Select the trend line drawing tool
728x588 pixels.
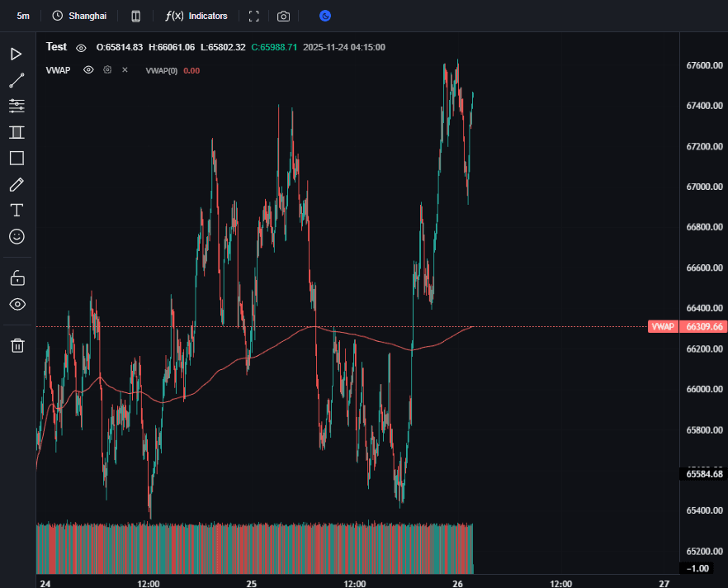point(17,80)
